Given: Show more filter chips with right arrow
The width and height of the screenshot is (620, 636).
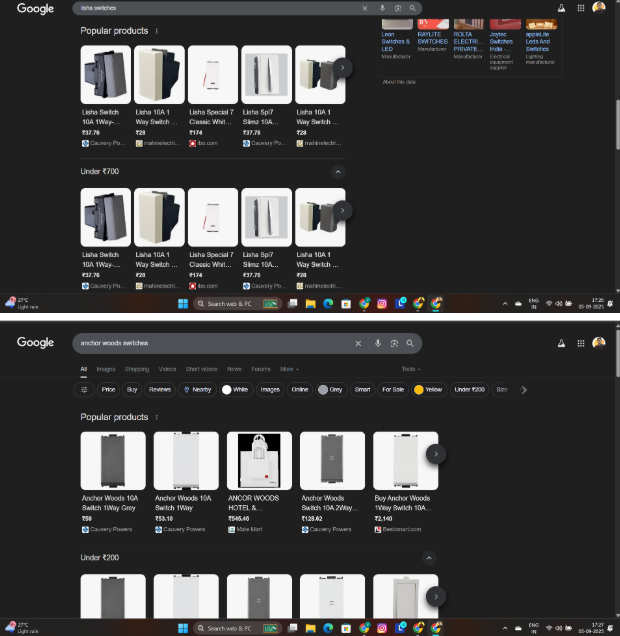Looking at the screenshot, I should pos(524,390).
